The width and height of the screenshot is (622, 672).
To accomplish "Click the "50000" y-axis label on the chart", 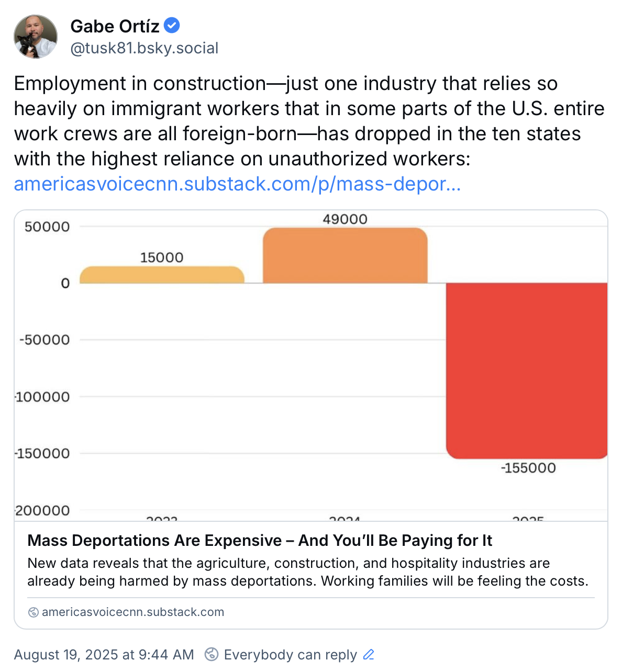I will click(47, 227).
